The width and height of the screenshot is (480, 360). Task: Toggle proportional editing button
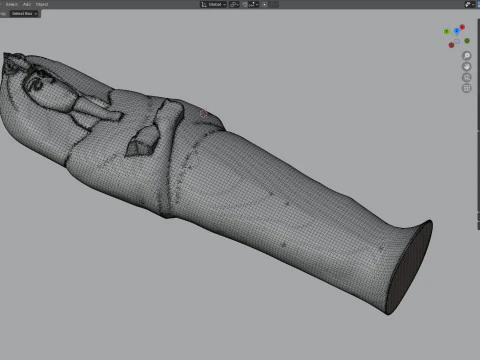tap(264, 4)
